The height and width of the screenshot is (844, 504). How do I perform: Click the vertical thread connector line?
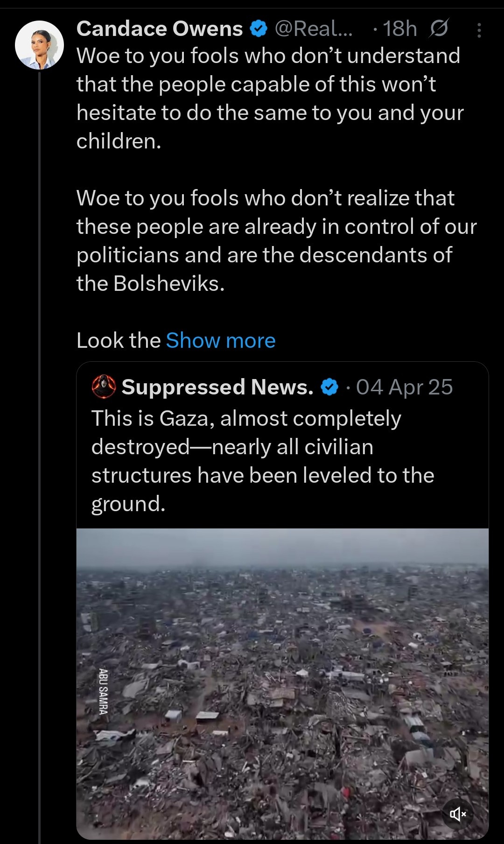40,420
